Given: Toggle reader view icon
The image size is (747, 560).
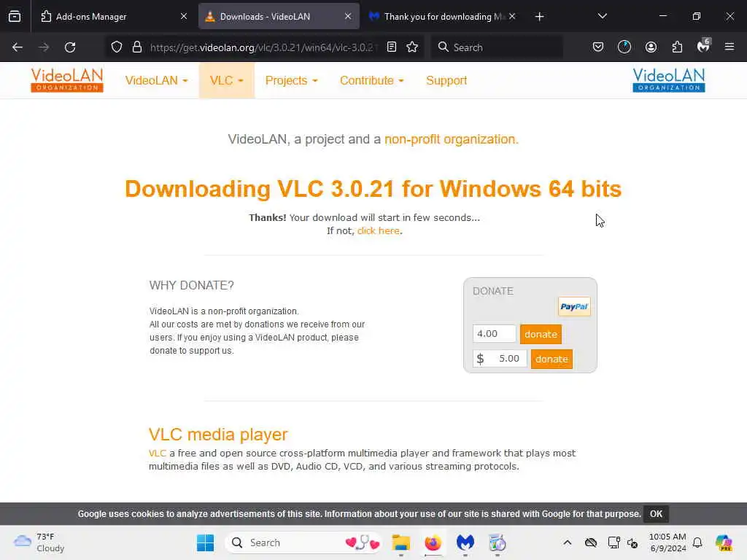Looking at the screenshot, I should tap(392, 47).
